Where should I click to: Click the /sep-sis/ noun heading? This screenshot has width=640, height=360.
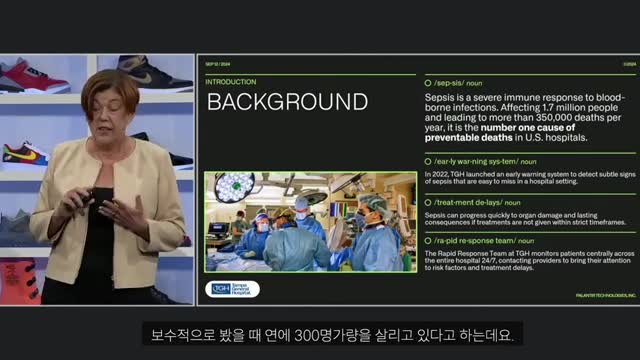click(x=458, y=83)
